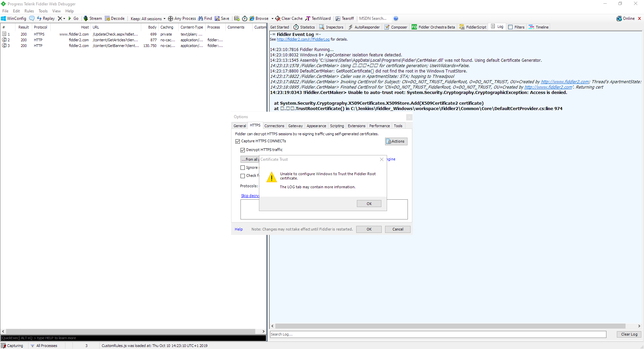Screen dimensions: 644x349
Task: Click the timer stopwatch toolbar icon
Action: pyautogui.click(x=245, y=18)
